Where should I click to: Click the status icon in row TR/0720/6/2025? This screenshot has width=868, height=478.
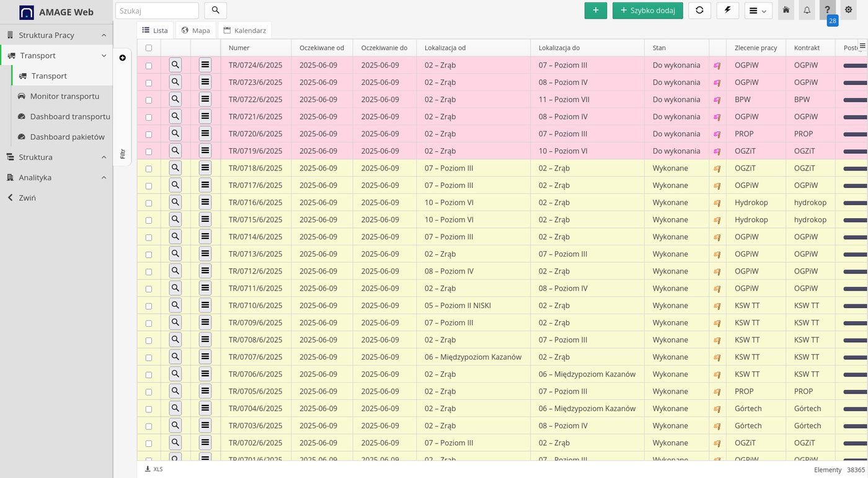pyautogui.click(x=717, y=134)
